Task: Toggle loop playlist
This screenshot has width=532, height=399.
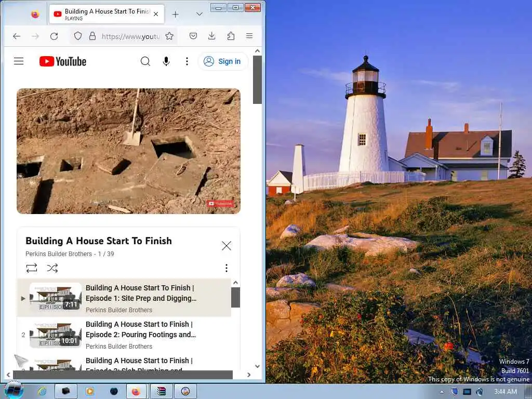Action: 32,268
